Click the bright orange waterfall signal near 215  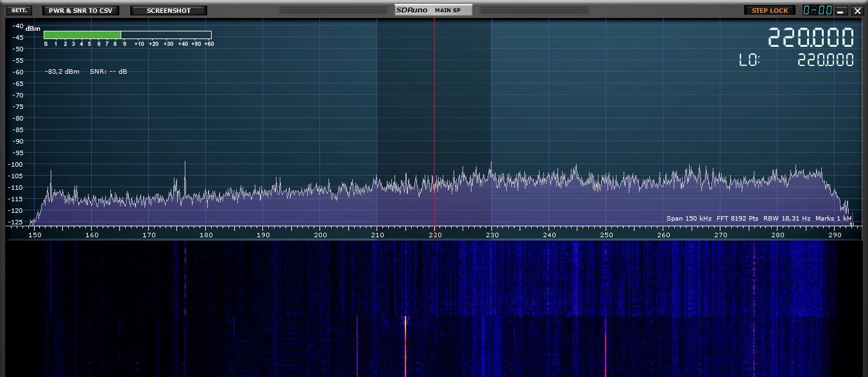point(405,346)
